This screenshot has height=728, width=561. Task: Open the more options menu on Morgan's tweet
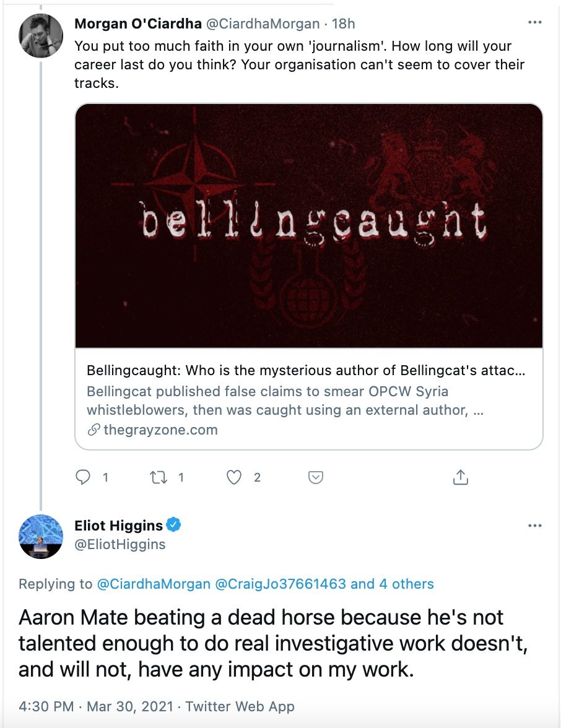click(534, 23)
